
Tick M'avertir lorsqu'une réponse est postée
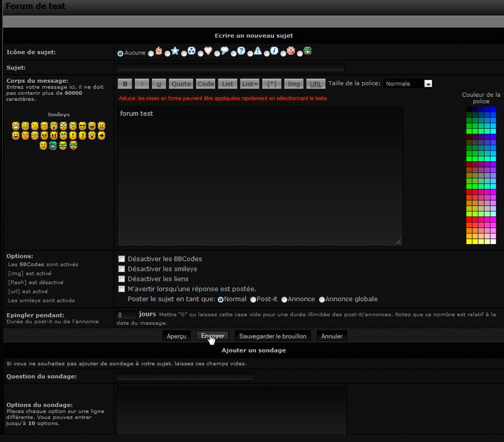coord(122,289)
